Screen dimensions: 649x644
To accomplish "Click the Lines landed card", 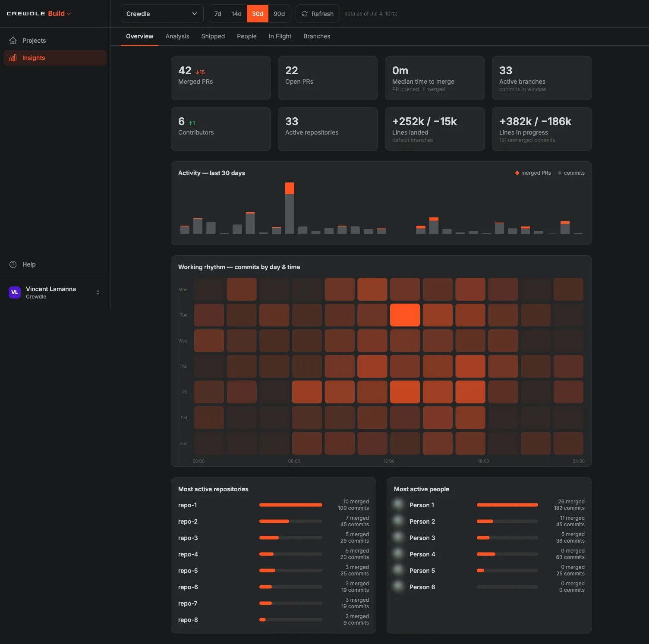I will click(435, 129).
